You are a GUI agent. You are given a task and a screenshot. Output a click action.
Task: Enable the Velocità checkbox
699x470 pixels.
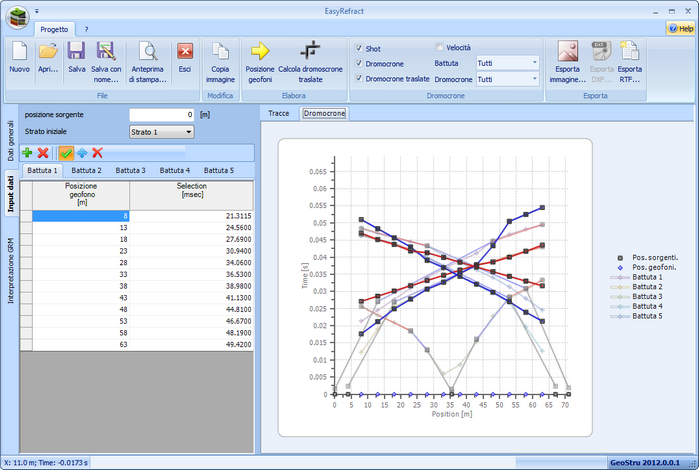[440, 47]
